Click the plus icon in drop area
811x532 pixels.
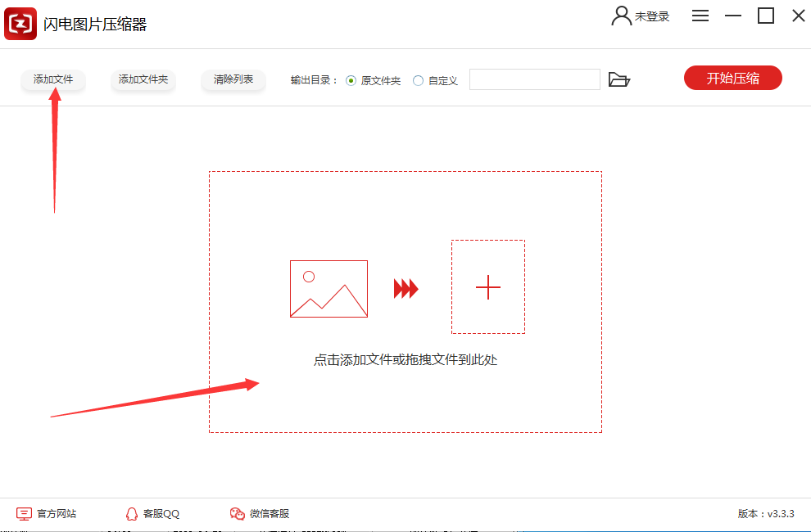487,287
